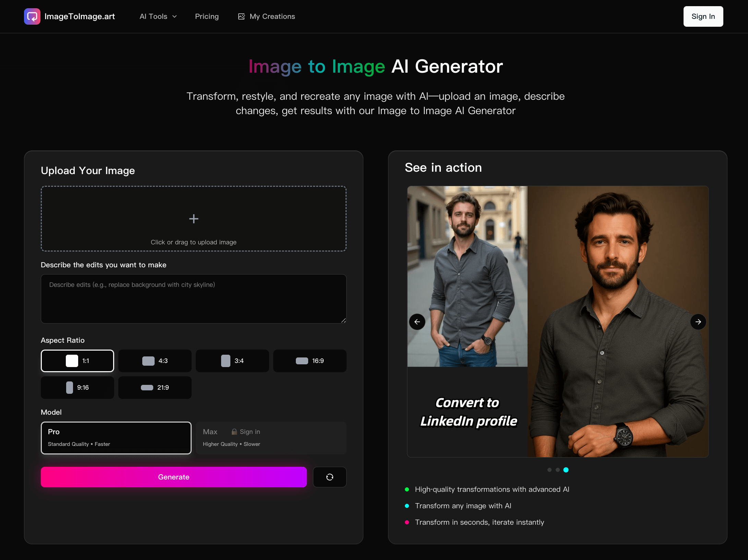Screen dimensions: 748x560
Task: Click the plus icon to upload image
Action: click(x=194, y=219)
